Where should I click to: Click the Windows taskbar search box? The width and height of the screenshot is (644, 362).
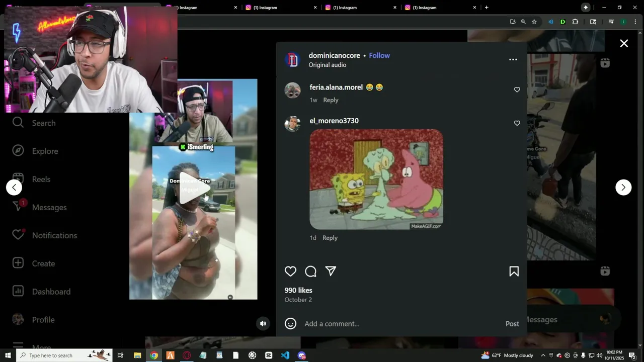click(64, 355)
